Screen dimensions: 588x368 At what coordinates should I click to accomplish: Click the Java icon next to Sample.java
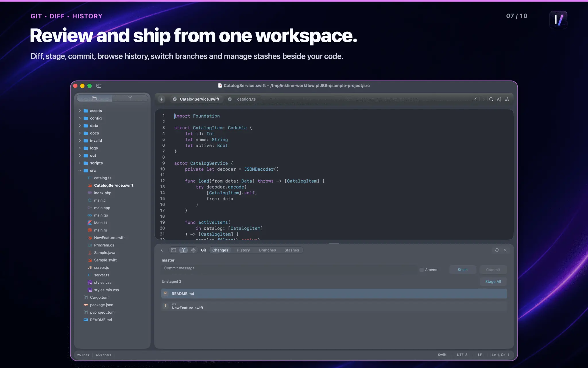click(90, 253)
